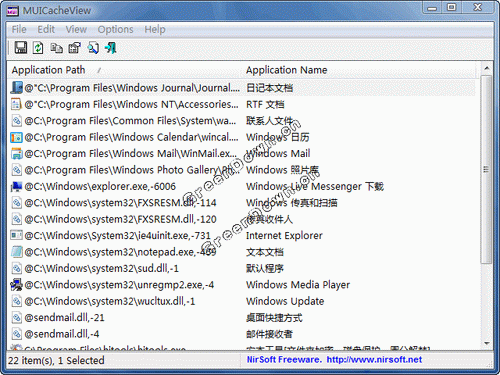This screenshot has width=500, height=375.
Task: Select the wucltux.dll,-1 path text
Action: point(110,301)
